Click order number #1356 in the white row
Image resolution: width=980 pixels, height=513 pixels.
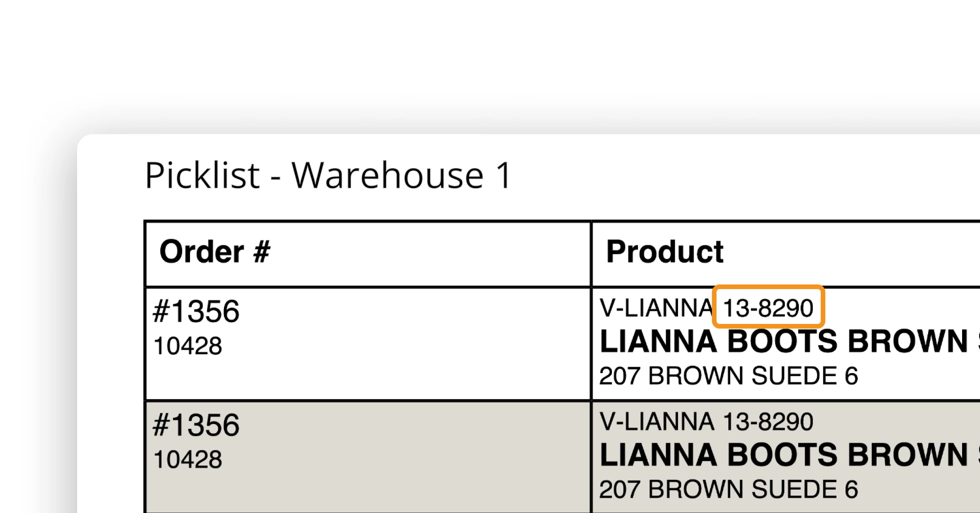[196, 312]
